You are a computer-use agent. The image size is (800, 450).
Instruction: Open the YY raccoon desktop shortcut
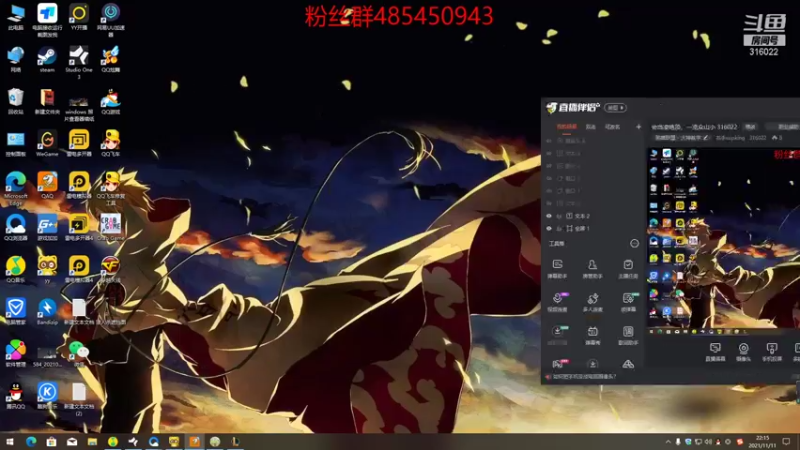(x=47, y=269)
